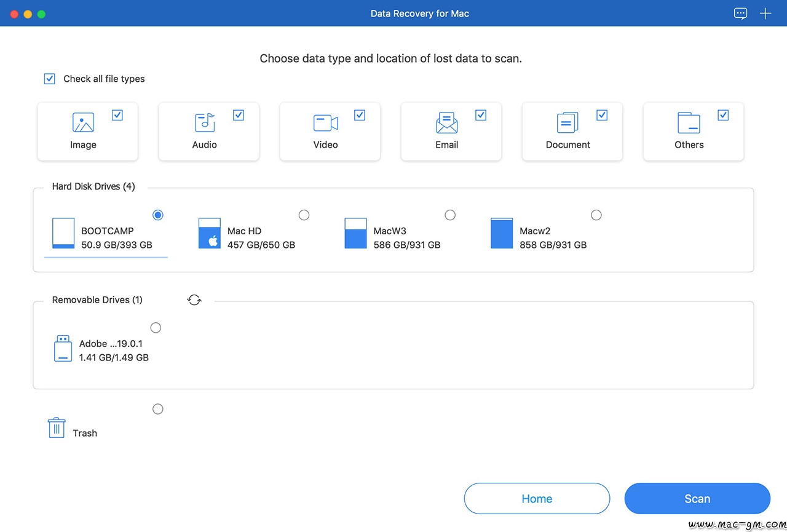Click the Audio label text
The image size is (787, 532).
204,145
